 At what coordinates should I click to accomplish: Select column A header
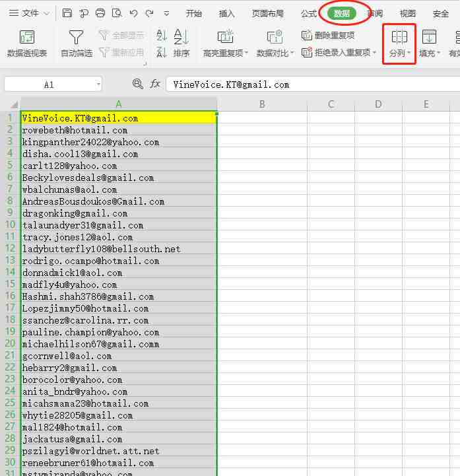coord(119,104)
